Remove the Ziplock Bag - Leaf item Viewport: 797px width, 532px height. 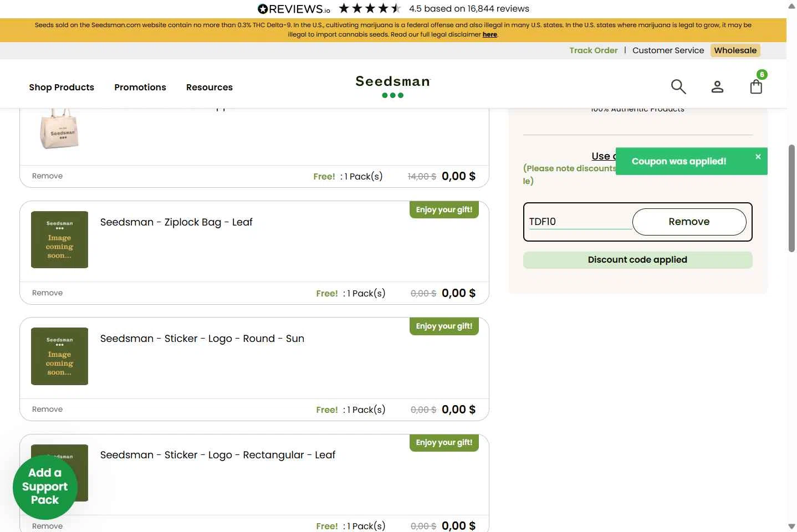[x=47, y=293]
